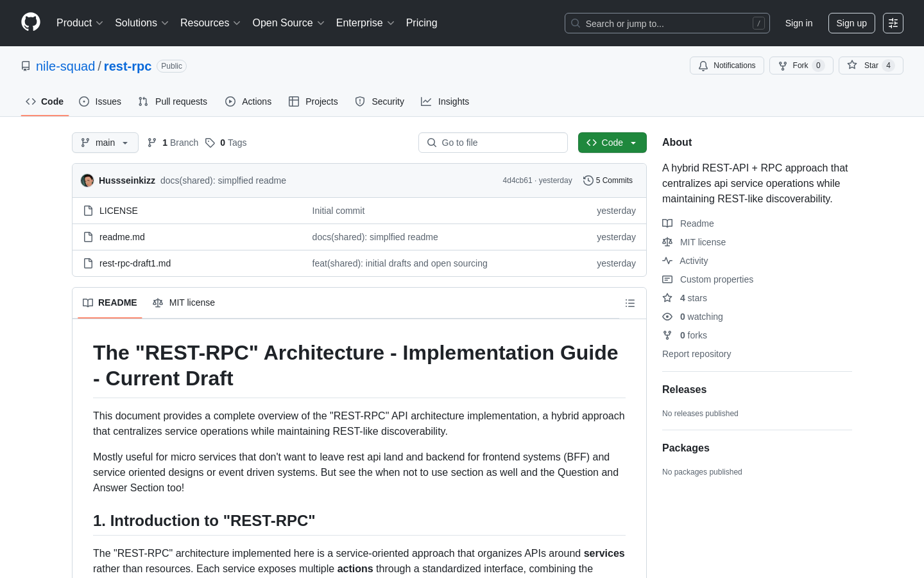
Task: Open the rest-rpc repository link
Action: coord(128,66)
